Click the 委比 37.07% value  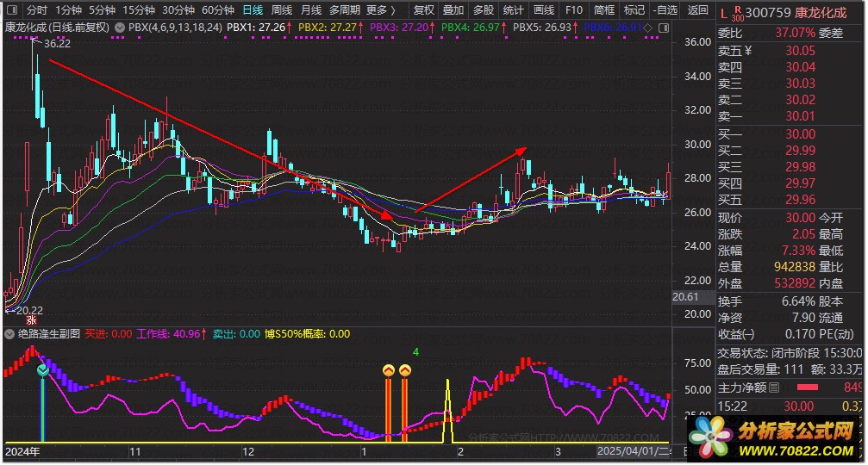(795, 34)
